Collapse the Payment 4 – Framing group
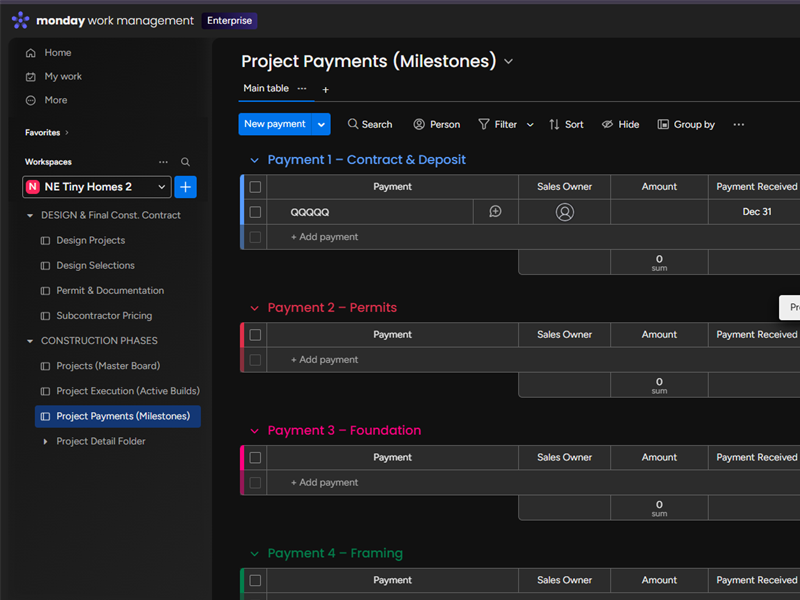This screenshot has height=600, width=800. [x=255, y=554]
